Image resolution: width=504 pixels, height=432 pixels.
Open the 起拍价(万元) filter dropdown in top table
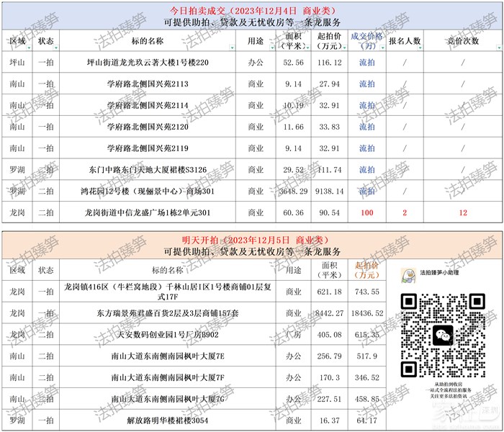point(345,48)
